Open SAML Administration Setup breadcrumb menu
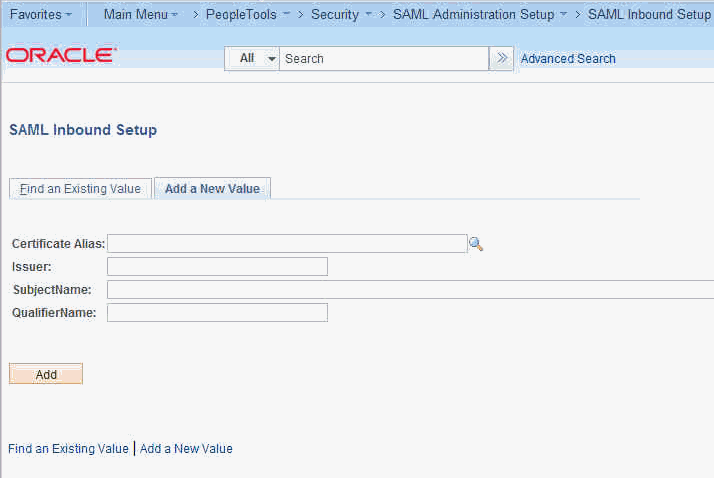This screenshot has width=714, height=478. coord(479,15)
